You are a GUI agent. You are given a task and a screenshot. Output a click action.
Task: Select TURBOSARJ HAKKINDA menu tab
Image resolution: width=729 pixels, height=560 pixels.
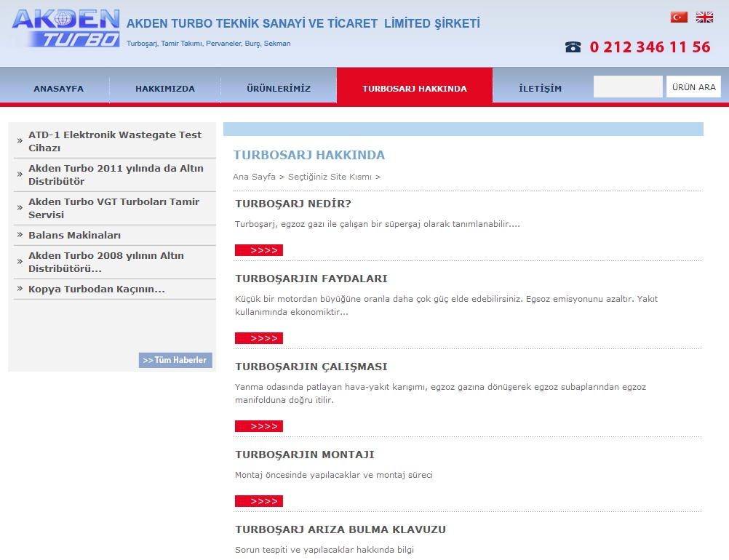[x=415, y=87]
